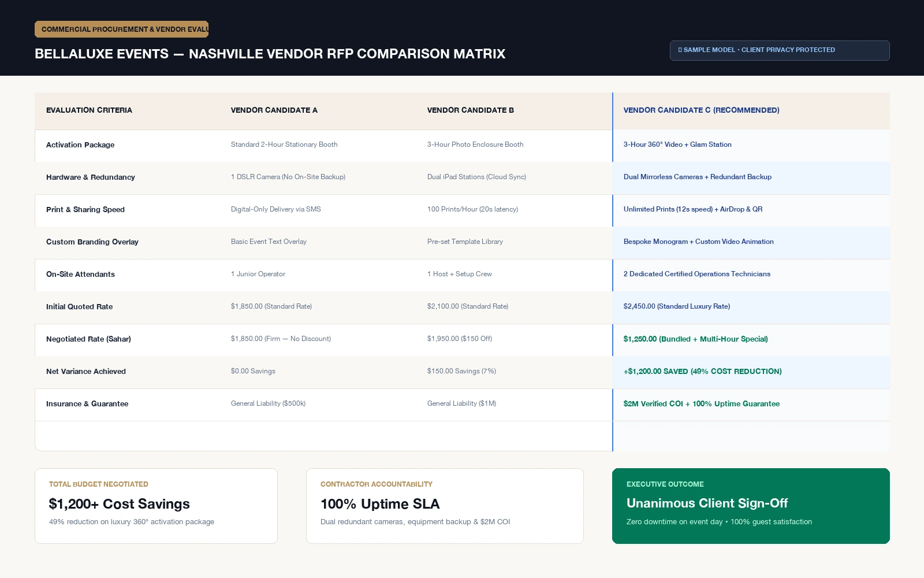Click the Unlimited Prints (12s speed) + AirDrop cell
Image resolution: width=924 pixels, height=578 pixels.
point(693,209)
